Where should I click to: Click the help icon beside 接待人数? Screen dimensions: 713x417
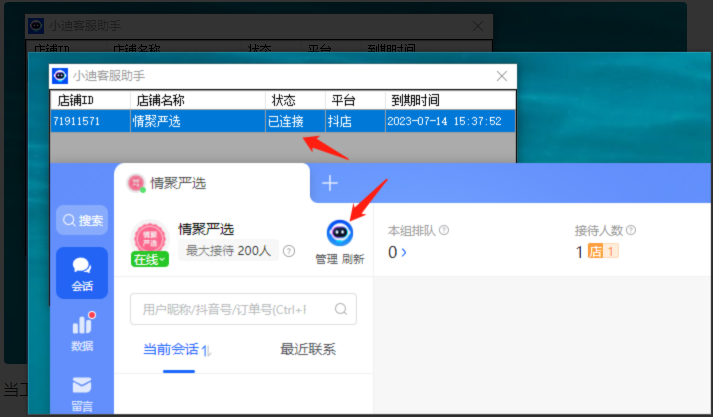(x=631, y=230)
